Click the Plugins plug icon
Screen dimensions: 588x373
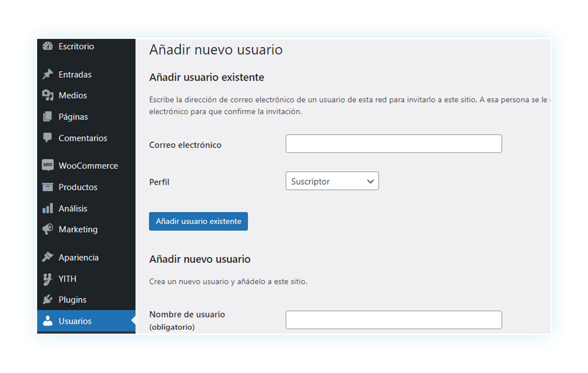[47, 300]
